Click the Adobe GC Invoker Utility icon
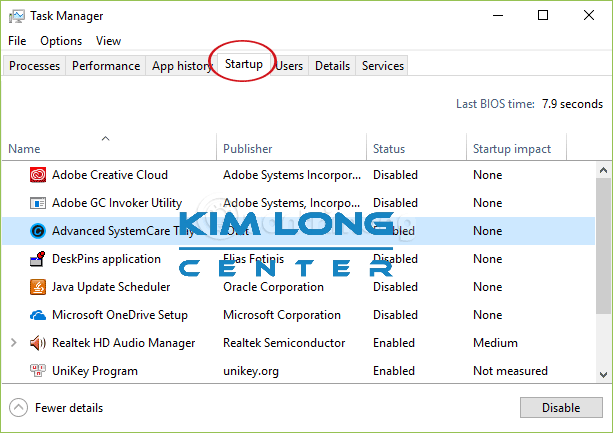Image resolution: width=613 pixels, height=433 pixels. coord(38,203)
